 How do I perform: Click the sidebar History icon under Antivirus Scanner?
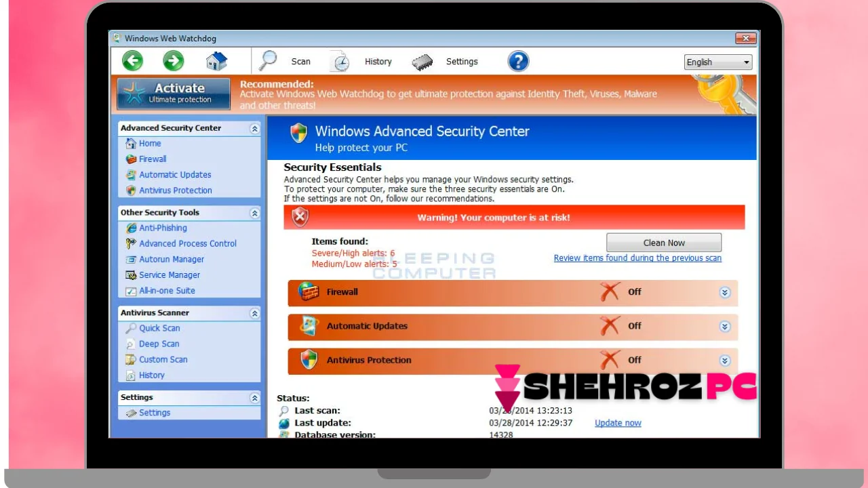coord(131,375)
